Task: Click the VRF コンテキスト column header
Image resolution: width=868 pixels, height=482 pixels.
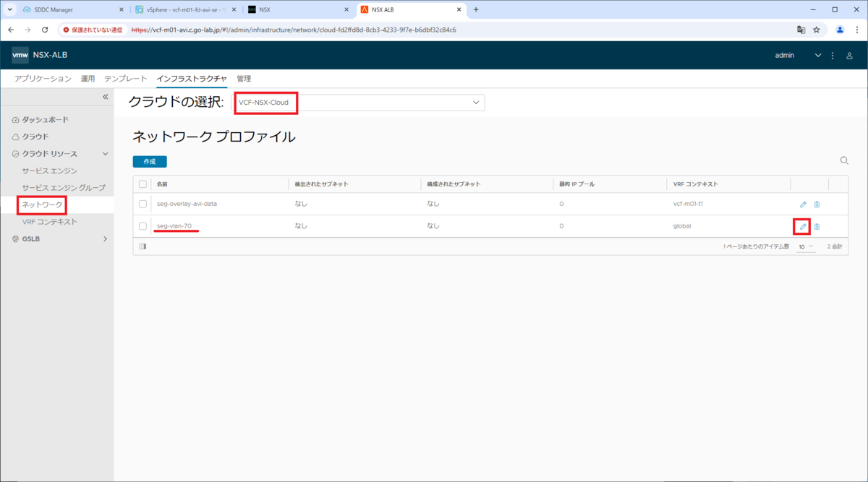Action: pos(695,184)
